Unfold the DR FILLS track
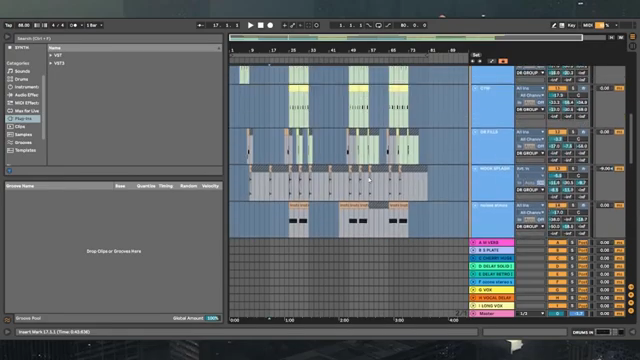Viewport: 640px width, 360px height. (x=475, y=132)
